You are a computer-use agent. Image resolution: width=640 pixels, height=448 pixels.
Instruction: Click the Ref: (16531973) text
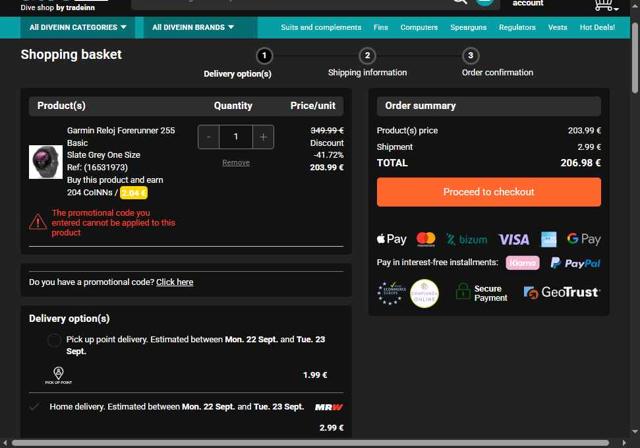click(x=97, y=168)
